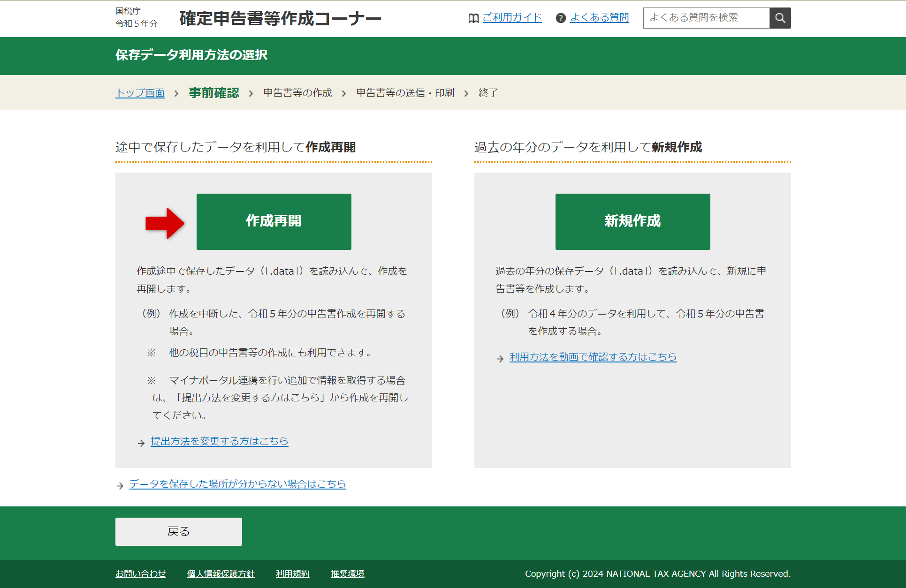Click the book icon beside ご利用ガイド
Viewport: 906px width, 588px height.
[x=473, y=18]
